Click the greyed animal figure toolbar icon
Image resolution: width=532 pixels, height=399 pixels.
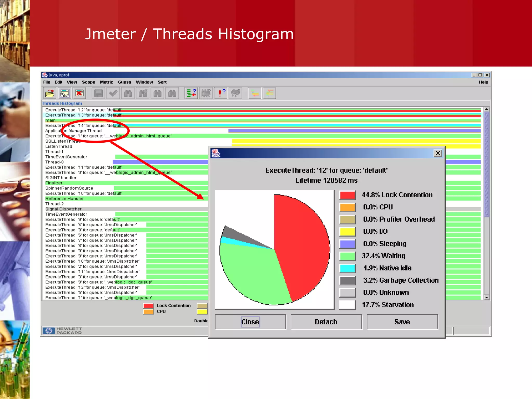(206, 93)
